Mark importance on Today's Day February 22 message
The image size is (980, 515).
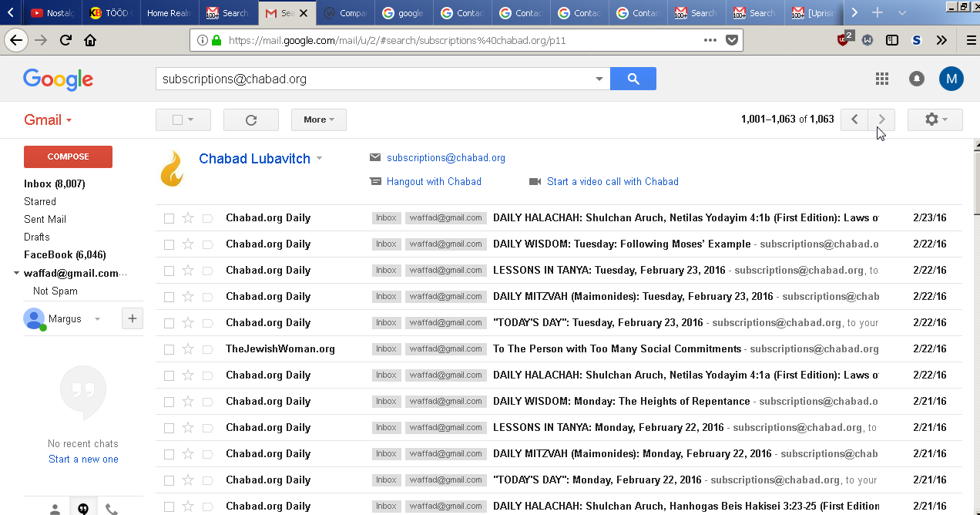coord(207,480)
